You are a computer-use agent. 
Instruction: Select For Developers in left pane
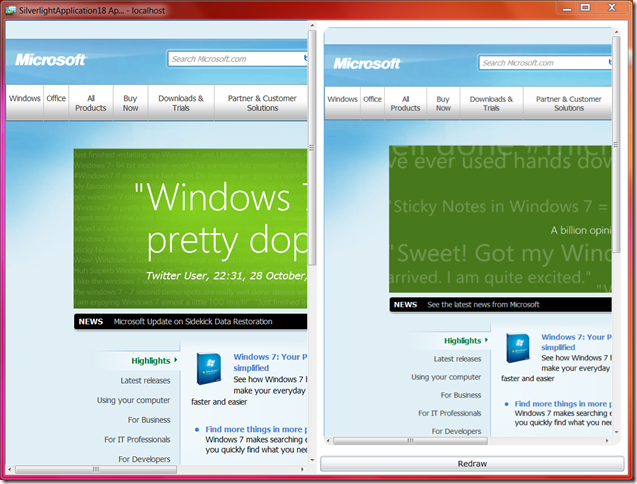(x=144, y=459)
